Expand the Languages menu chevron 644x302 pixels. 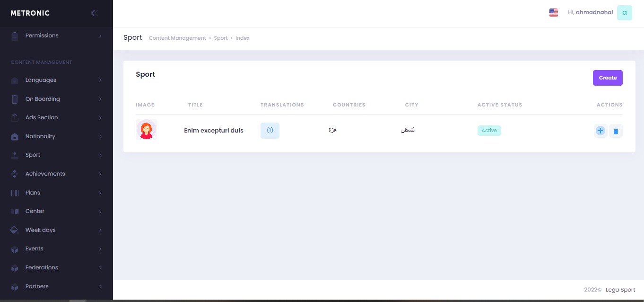coord(100,80)
